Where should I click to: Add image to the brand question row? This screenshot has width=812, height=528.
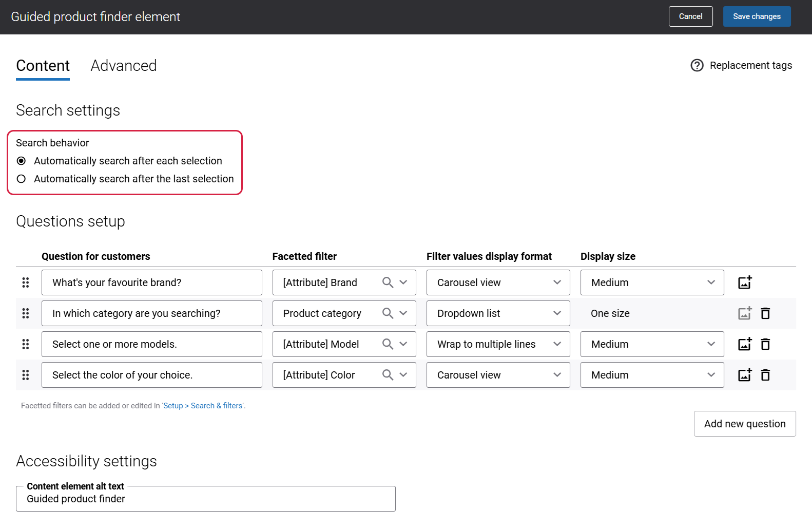tap(745, 282)
